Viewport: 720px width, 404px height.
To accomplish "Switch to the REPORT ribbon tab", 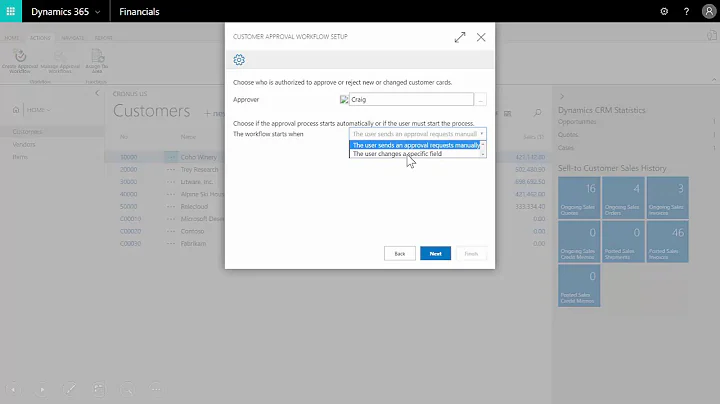I will (103, 38).
